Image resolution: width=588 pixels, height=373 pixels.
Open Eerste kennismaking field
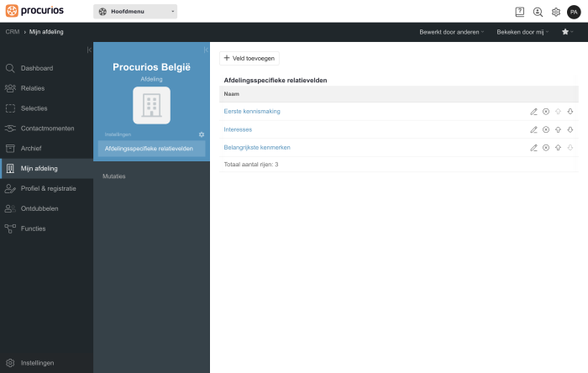(252, 112)
